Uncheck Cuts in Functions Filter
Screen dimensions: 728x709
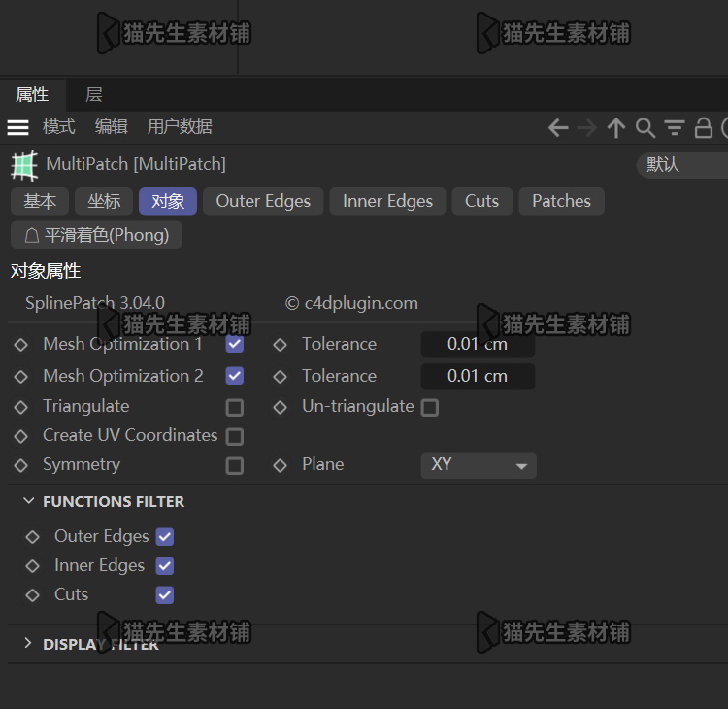tap(165, 595)
